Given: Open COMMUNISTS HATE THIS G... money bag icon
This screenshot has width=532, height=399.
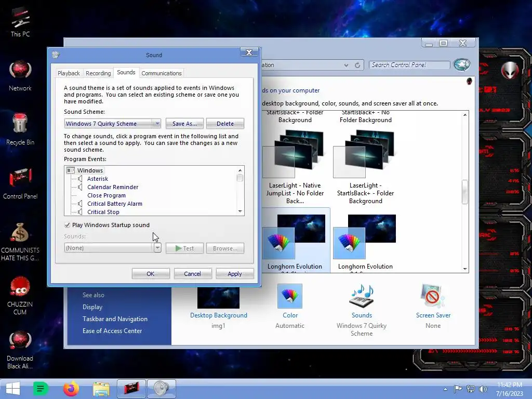Looking at the screenshot, I should pyautogui.click(x=20, y=242).
